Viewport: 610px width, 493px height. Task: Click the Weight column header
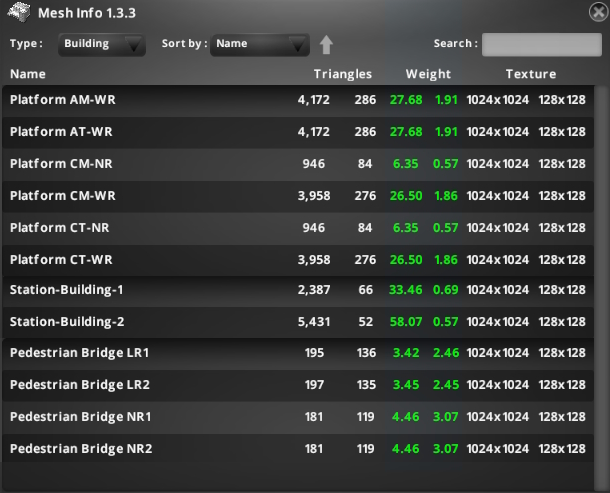pyautogui.click(x=428, y=74)
